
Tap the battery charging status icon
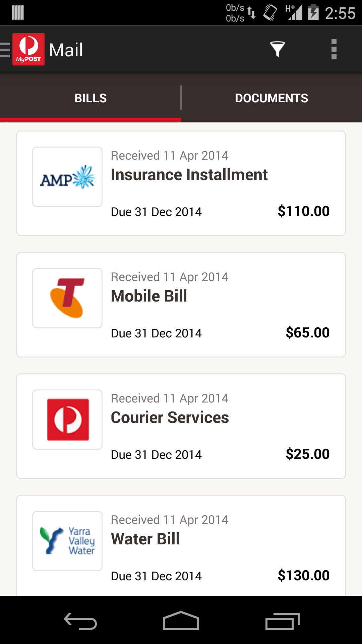(x=313, y=13)
